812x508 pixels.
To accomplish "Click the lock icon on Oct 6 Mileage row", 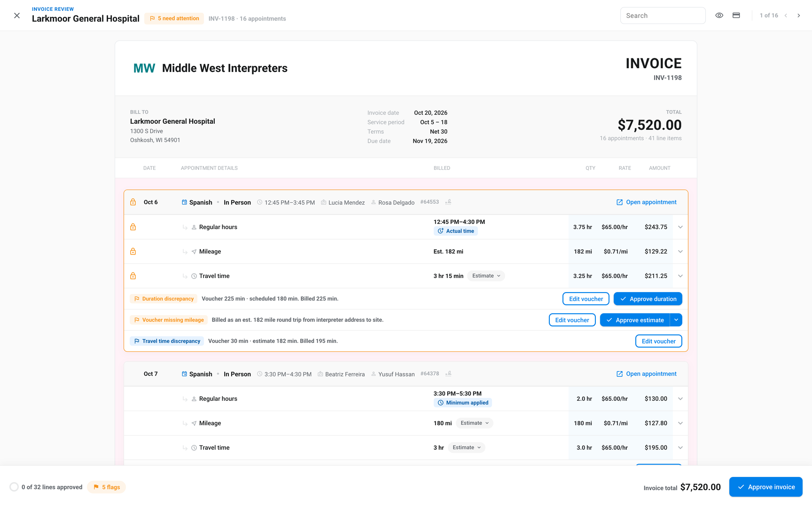I will tap(133, 252).
